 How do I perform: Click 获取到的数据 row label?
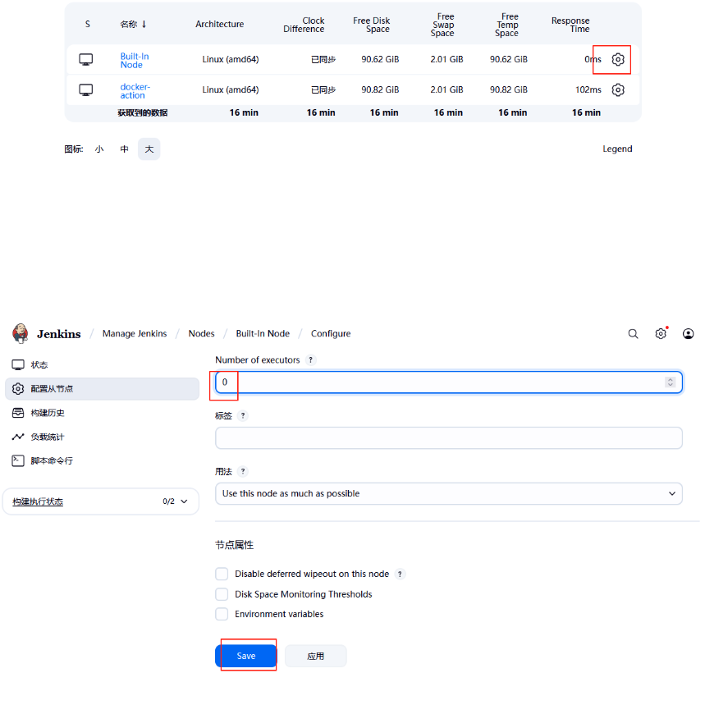tap(143, 112)
